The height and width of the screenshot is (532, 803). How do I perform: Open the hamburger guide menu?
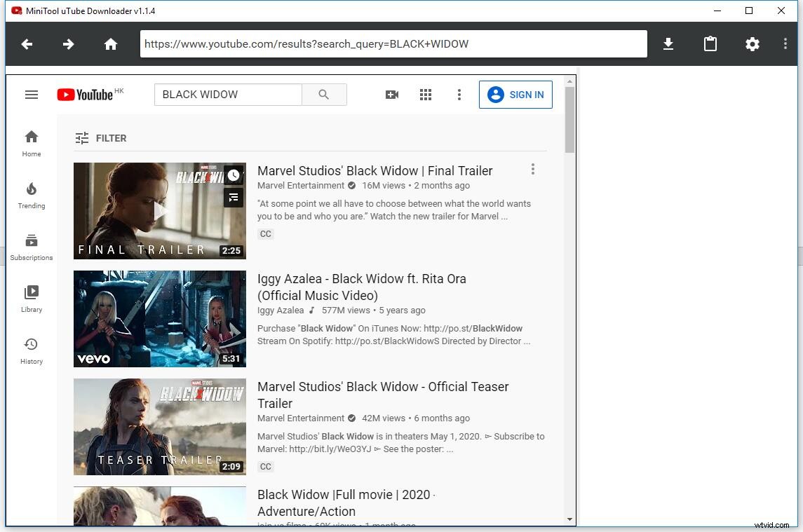31,94
